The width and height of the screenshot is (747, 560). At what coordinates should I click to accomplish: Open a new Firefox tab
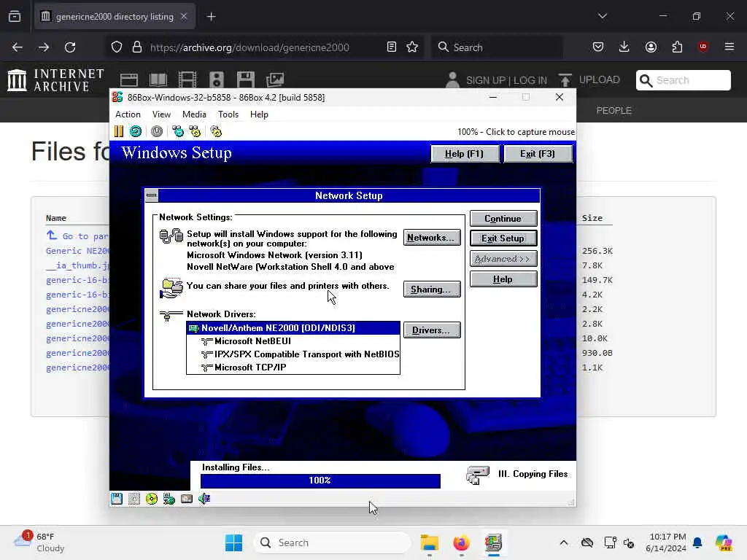tap(211, 17)
